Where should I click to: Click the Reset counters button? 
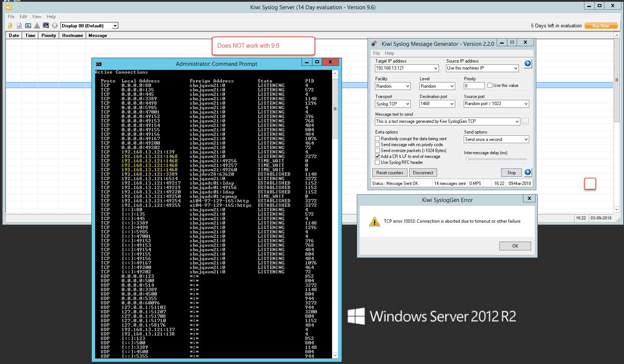(x=390, y=173)
